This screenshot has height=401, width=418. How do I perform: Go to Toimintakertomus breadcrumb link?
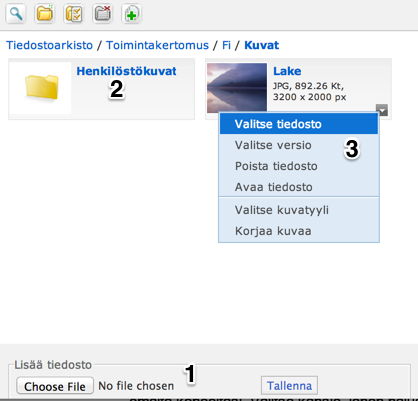pyautogui.click(x=157, y=45)
